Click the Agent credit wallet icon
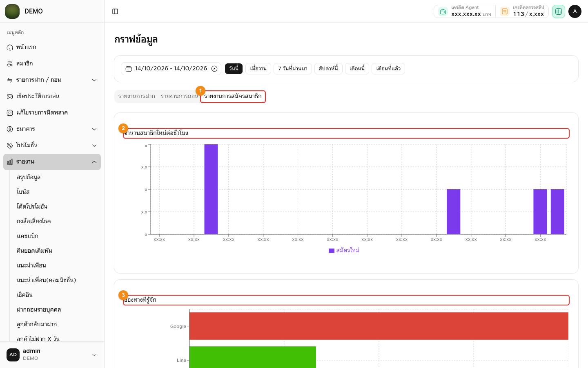588x368 pixels. coord(443,11)
